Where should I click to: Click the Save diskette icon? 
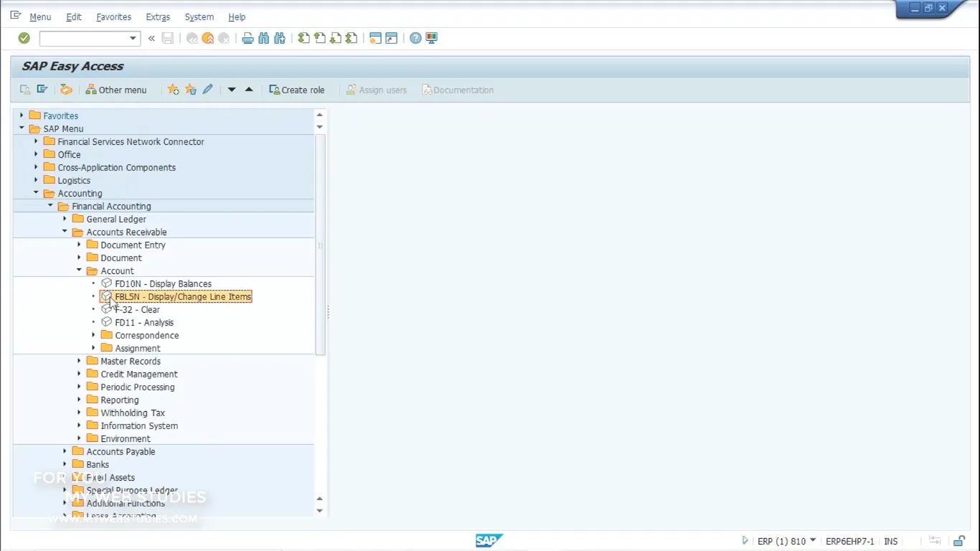pos(168,38)
